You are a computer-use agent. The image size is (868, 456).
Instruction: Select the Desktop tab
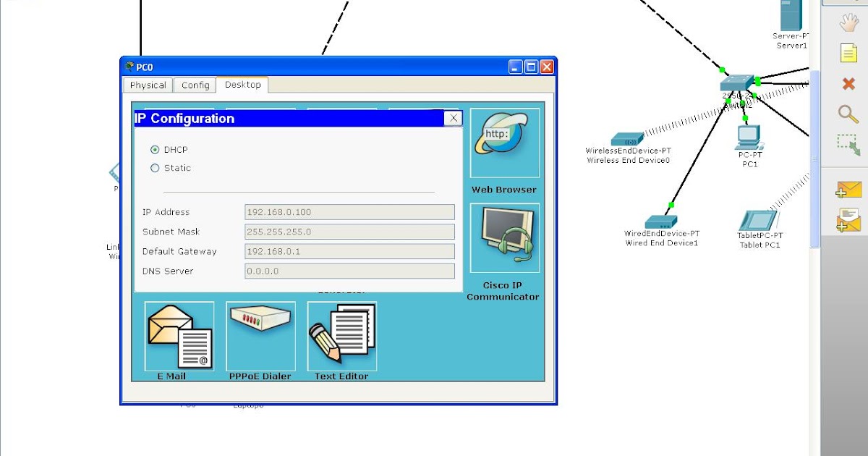243,85
